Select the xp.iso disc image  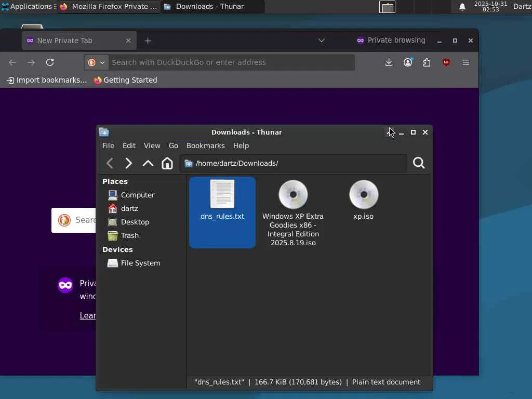click(x=363, y=201)
